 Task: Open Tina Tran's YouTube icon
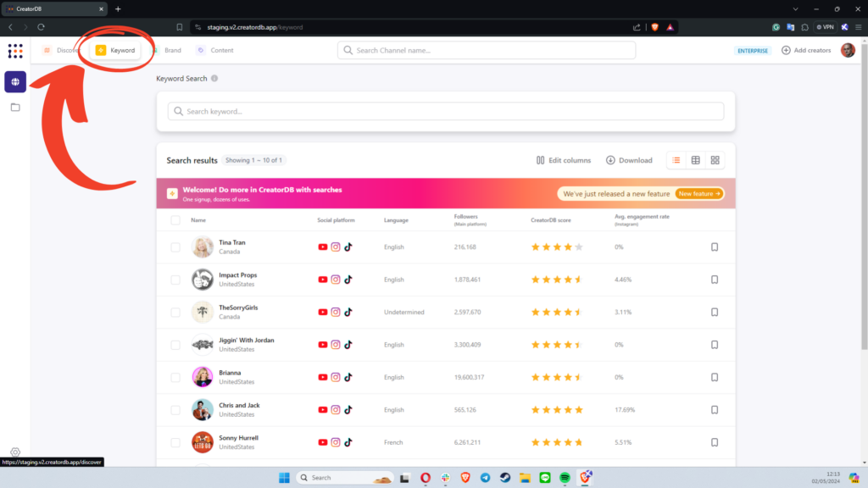tap(323, 247)
